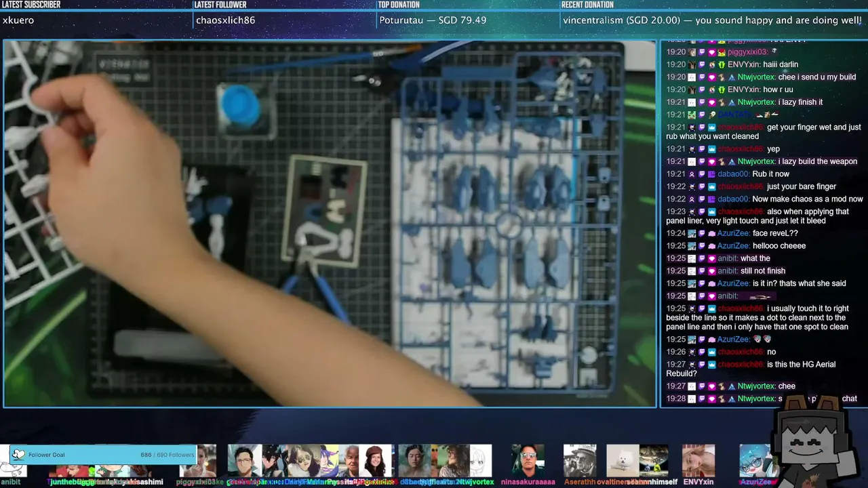Click the "LATEST SUBSCRIBER" header label
The image size is (868, 488).
[x=31, y=5]
